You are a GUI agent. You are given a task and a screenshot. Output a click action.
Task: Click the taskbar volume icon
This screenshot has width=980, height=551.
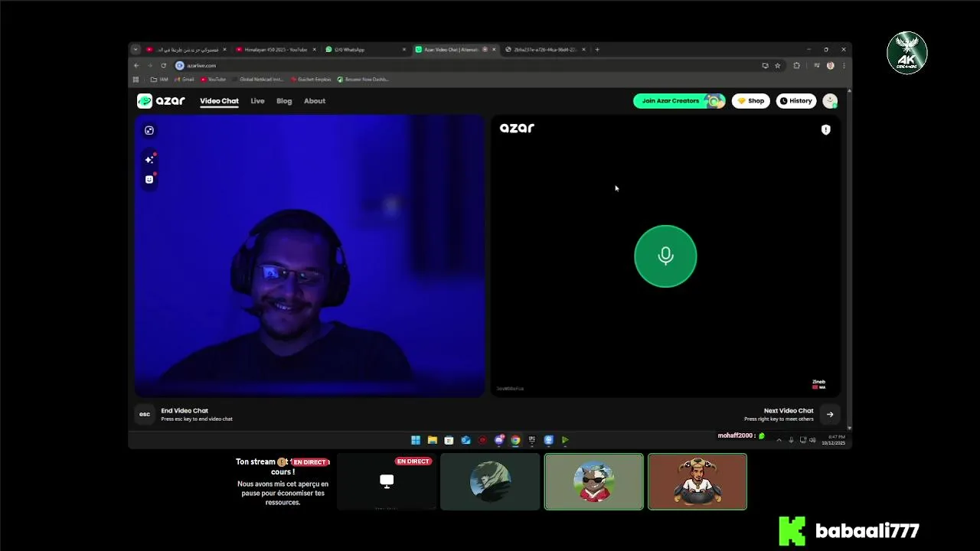[812, 440]
